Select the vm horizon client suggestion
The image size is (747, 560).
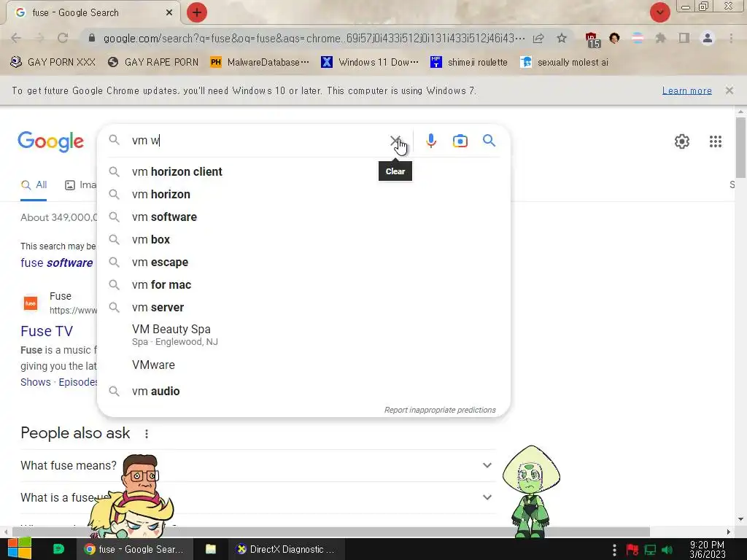click(303, 171)
